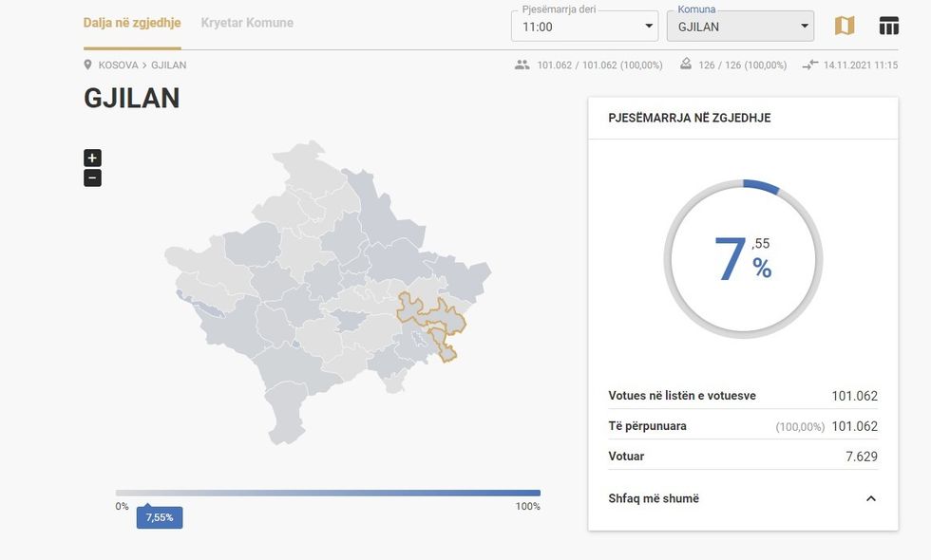Zoom out of the map with minus button
The height and width of the screenshot is (560, 931).
point(92,177)
